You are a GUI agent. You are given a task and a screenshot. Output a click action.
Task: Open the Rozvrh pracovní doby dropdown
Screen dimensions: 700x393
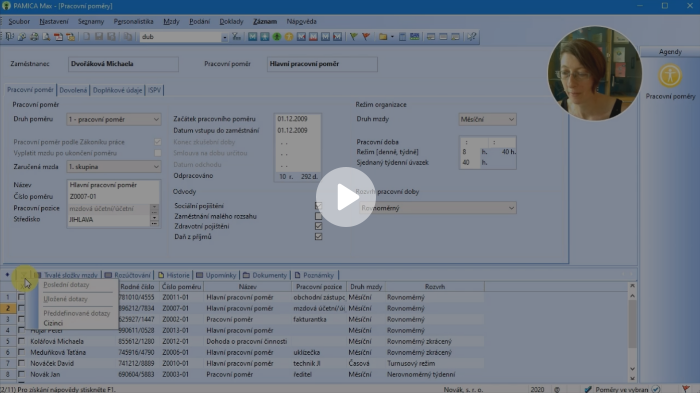pos(511,208)
